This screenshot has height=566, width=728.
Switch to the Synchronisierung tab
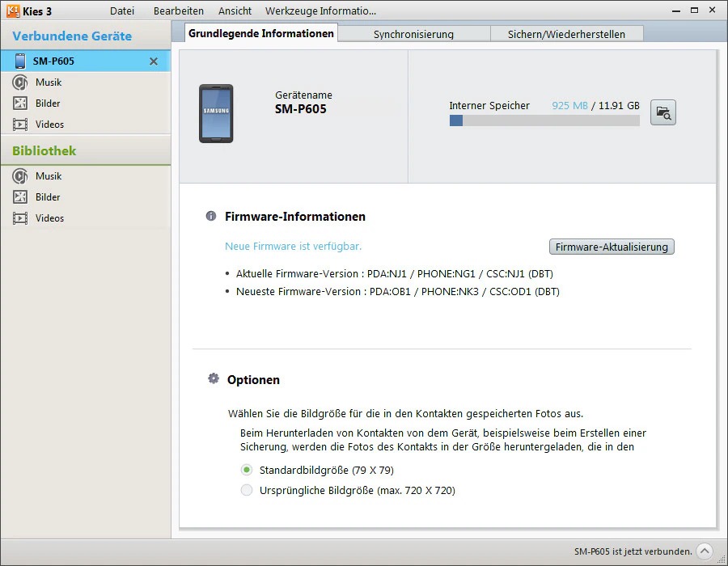click(413, 34)
